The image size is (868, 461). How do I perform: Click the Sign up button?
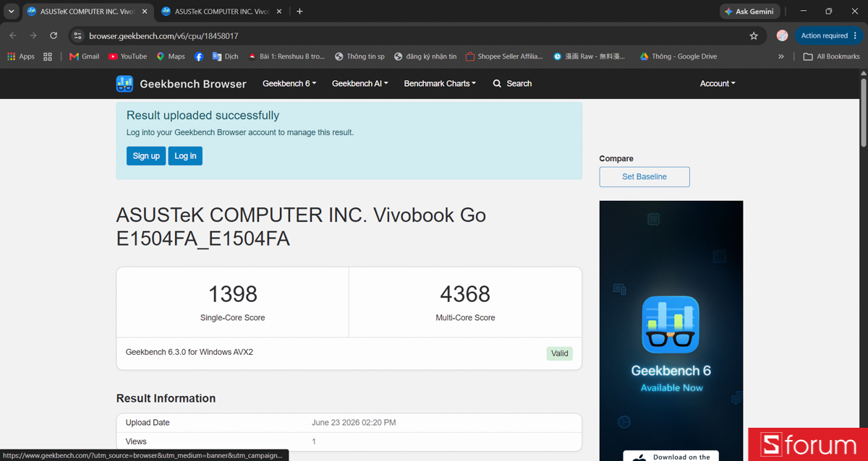(x=146, y=156)
